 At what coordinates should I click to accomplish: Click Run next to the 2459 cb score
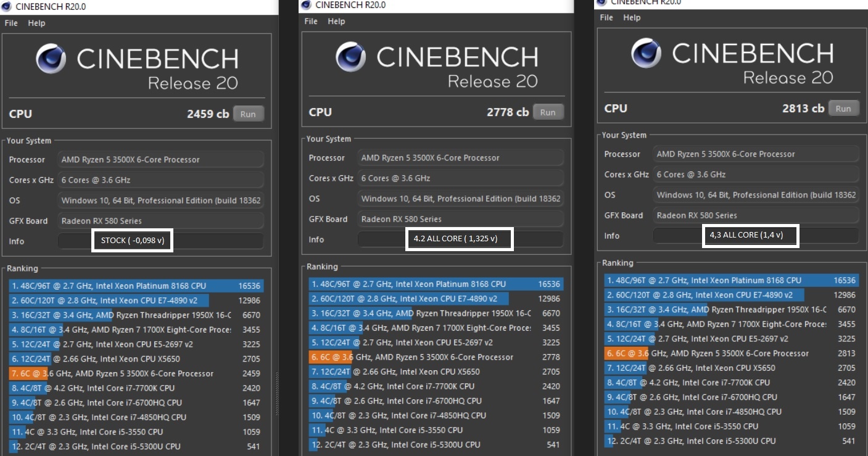pyautogui.click(x=248, y=114)
